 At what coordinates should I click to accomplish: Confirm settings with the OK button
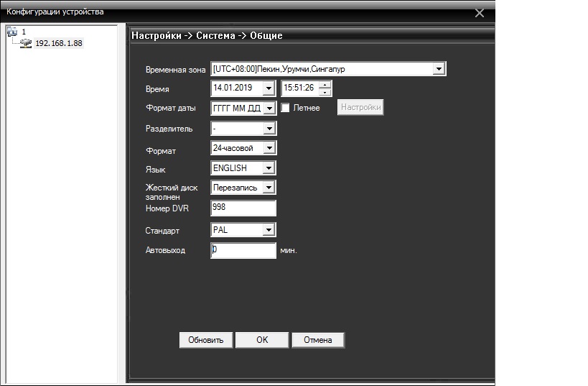point(262,340)
